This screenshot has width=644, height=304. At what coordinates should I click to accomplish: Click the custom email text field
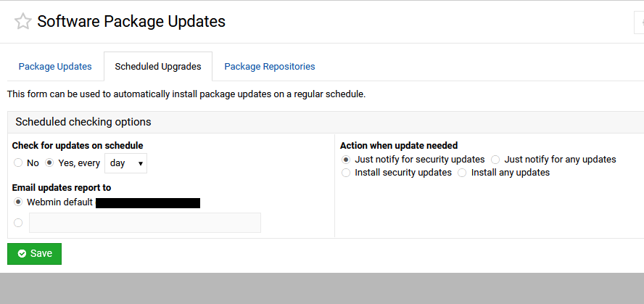[x=145, y=223]
